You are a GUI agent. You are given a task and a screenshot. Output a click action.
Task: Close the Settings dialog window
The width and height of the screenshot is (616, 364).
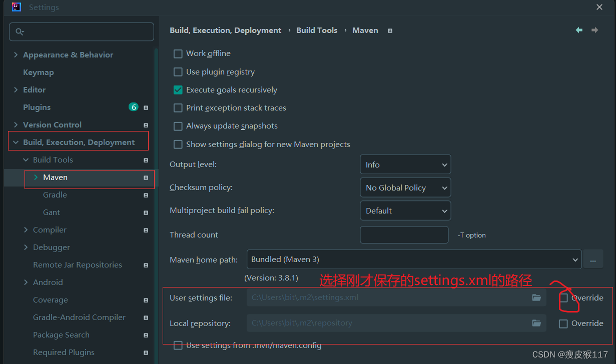point(599,7)
